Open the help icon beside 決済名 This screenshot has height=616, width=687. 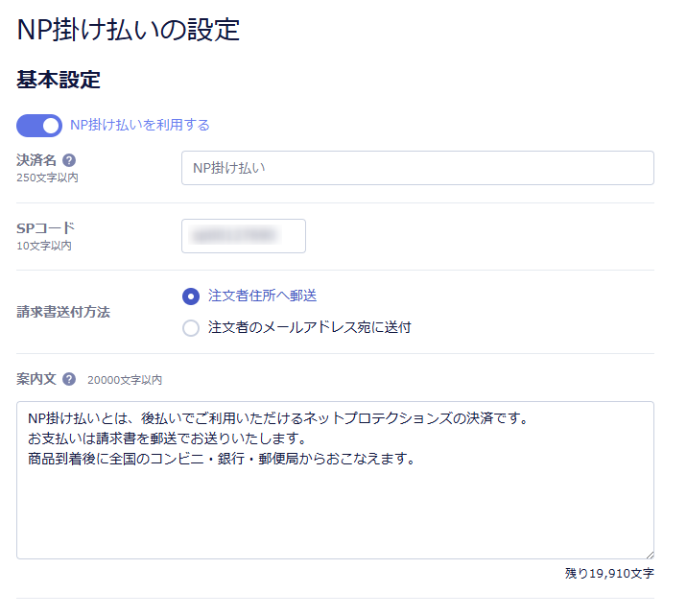[x=69, y=160]
